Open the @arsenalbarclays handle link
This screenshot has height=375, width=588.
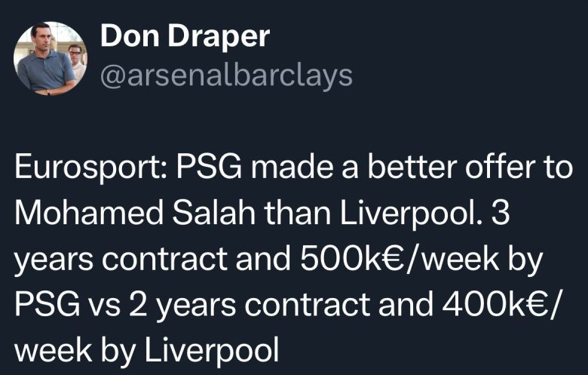[x=226, y=74]
